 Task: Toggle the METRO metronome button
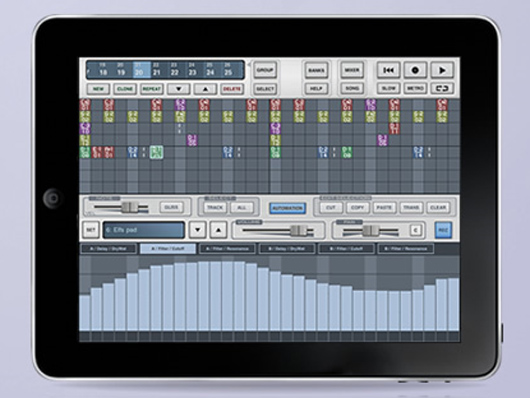click(415, 89)
